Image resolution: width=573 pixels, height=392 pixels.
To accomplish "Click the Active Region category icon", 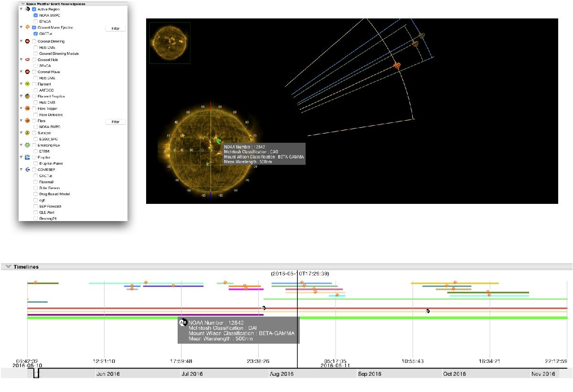I will [x=28, y=10].
